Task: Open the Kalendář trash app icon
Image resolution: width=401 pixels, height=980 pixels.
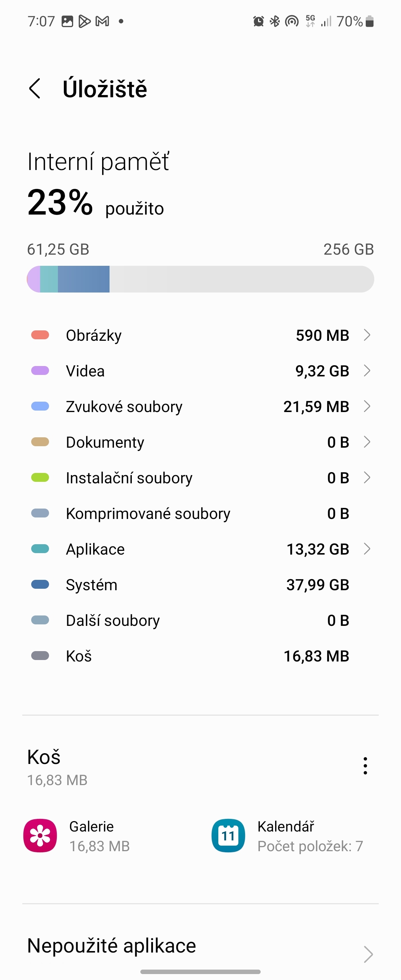Action: [228, 836]
